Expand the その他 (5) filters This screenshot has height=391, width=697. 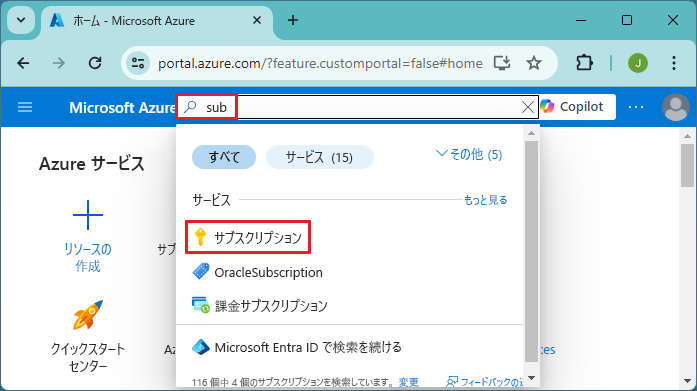469,155
